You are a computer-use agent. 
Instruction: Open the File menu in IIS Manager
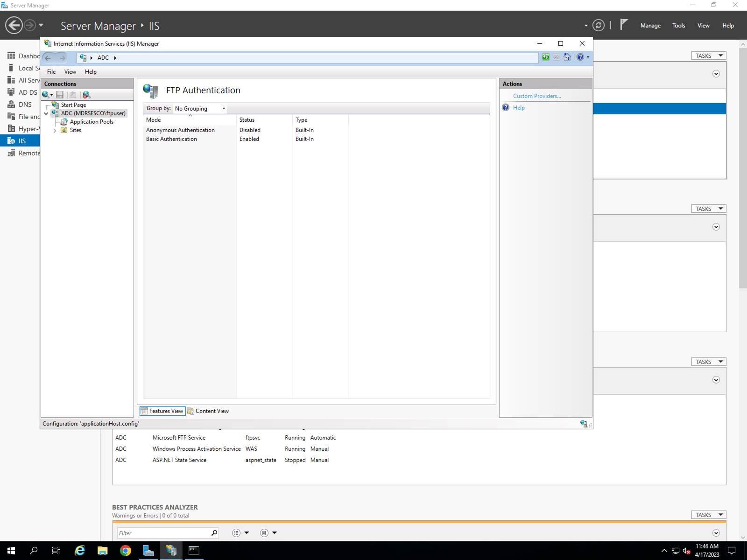pos(51,72)
